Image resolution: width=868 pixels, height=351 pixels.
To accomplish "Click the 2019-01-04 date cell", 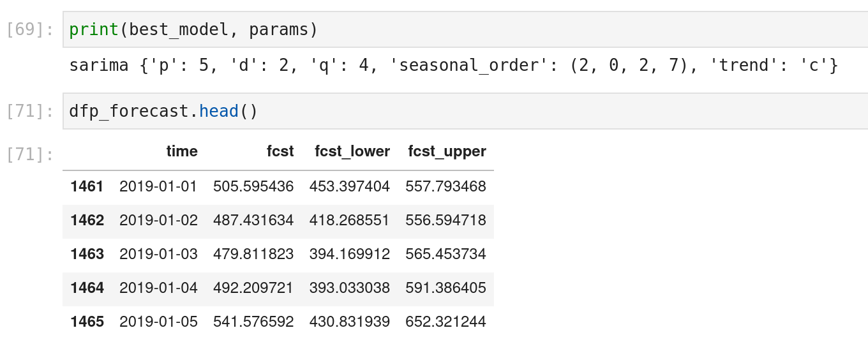I will (x=158, y=288).
